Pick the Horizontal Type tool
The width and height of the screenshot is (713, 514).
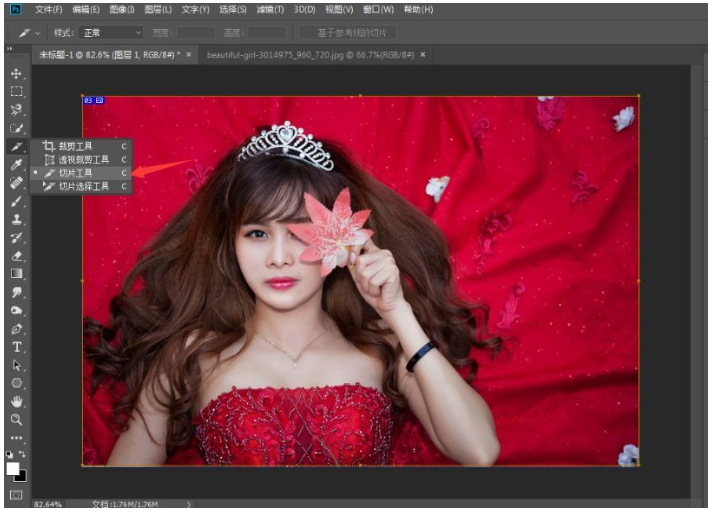tap(17, 347)
